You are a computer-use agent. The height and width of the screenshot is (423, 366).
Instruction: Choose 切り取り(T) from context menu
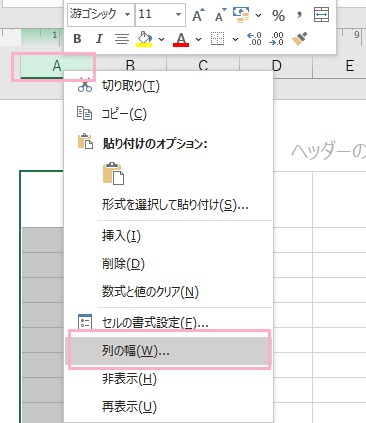169,86
